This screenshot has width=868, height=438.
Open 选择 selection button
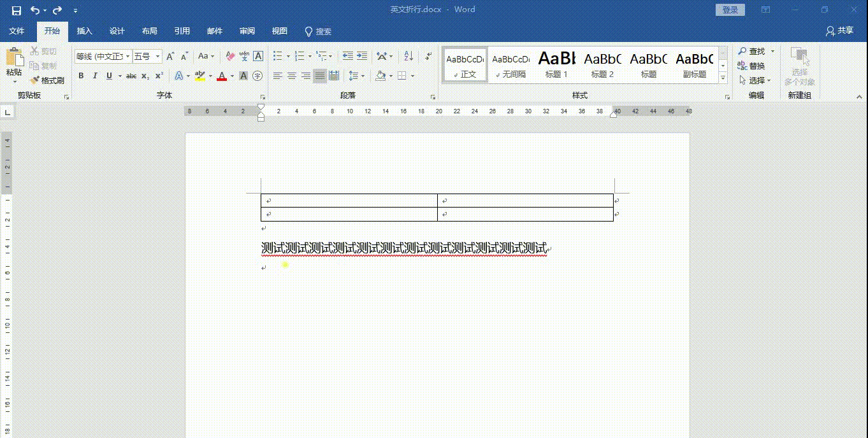pyautogui.click(x=755, y=80)
